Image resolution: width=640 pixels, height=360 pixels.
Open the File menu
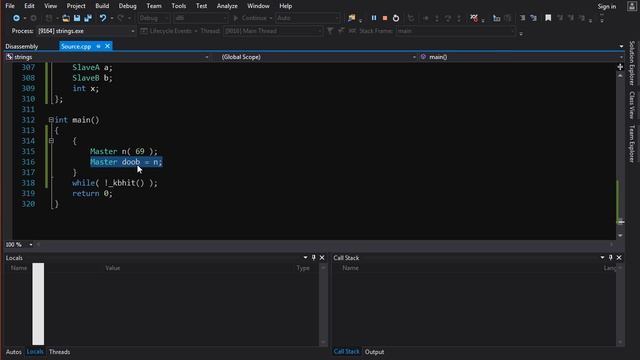pyautogui.click(x=10, y=6)
